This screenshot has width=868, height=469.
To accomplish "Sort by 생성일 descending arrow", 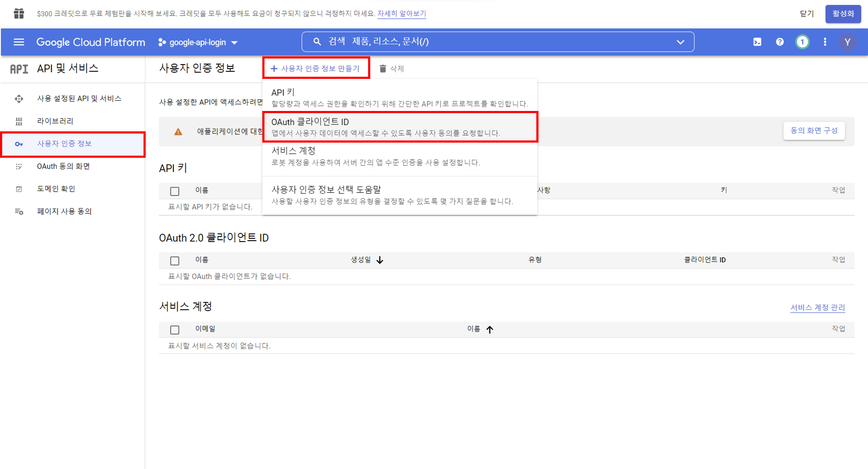I will (380, 260).
